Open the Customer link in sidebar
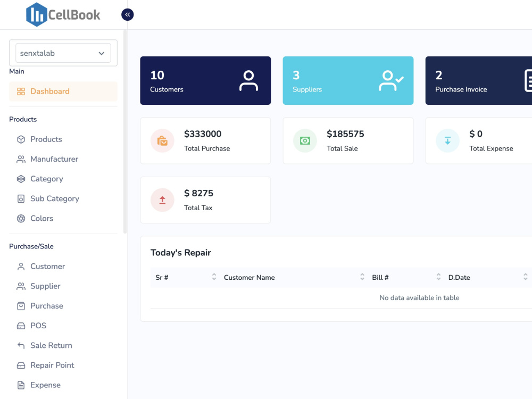532x399 pixels. point(47,267)
